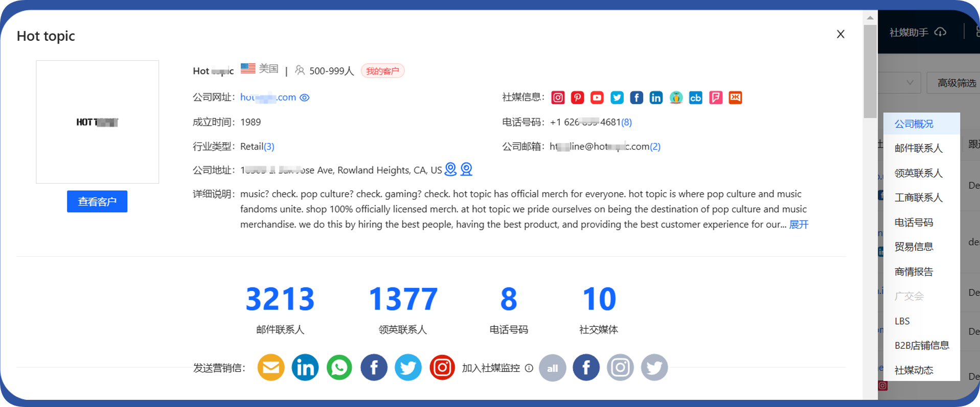The image size is (980, 407).
Task: Open the LinkedIn icon in social info row
Action: [x=656, y=98]
